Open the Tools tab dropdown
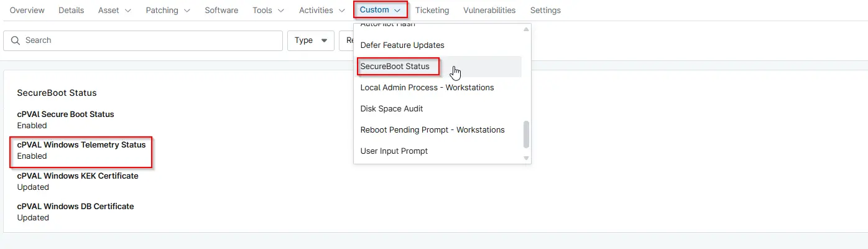 point(269,11)
